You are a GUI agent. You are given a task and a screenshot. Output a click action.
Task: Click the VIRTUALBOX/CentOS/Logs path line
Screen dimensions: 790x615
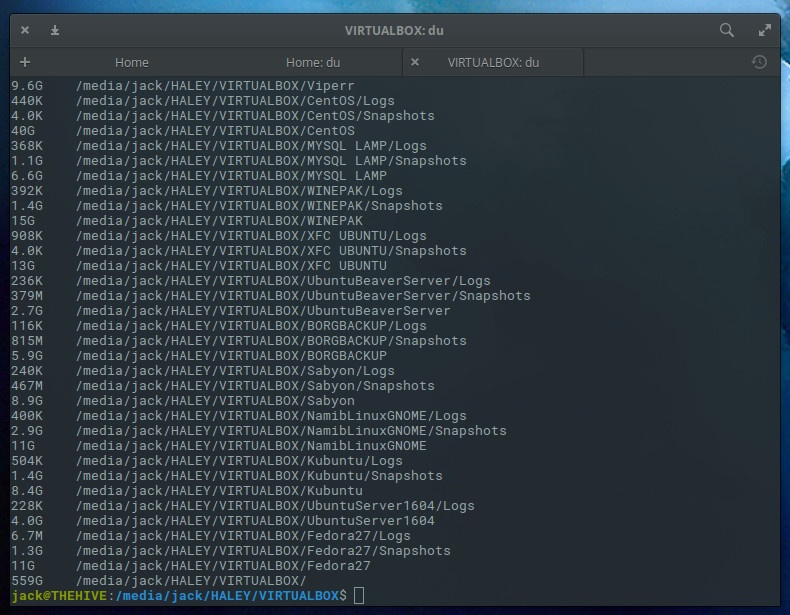(234, 101)
